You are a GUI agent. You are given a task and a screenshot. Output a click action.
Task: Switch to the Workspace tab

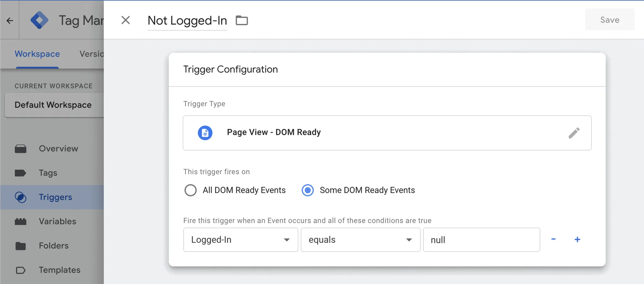pyautogui.click(x=37, y=54)
